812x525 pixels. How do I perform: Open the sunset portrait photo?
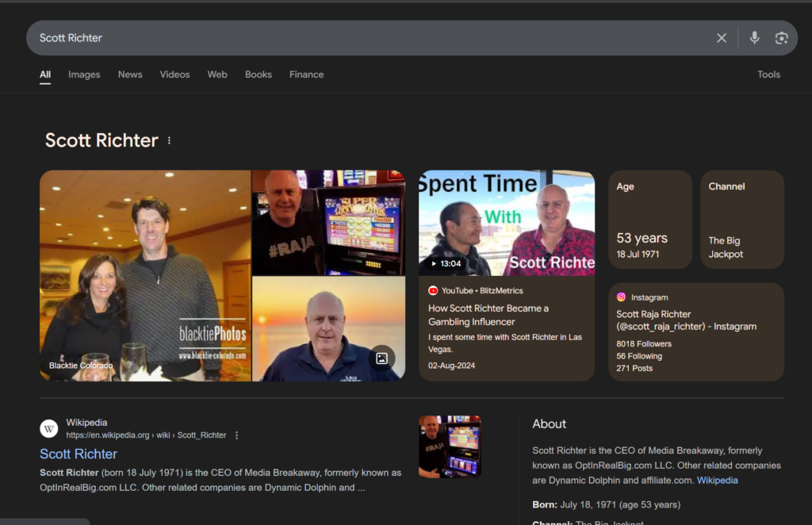point(329,329)
